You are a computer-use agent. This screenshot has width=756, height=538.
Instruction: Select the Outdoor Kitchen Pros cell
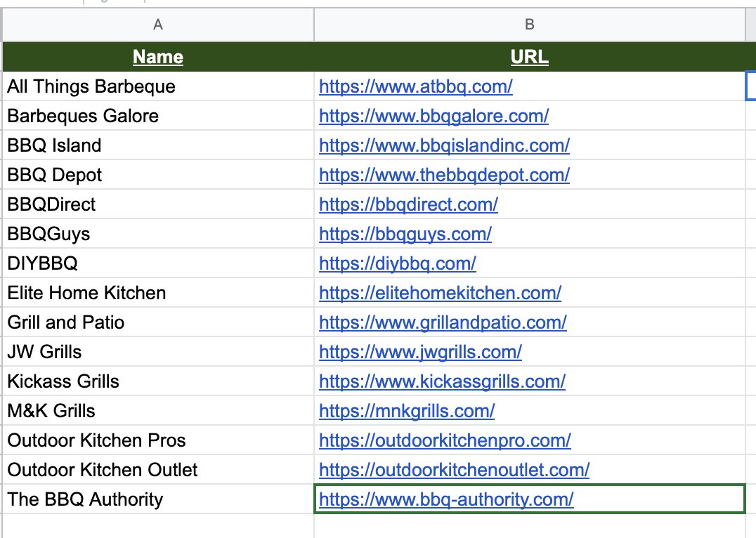click(x=158, y=440)
